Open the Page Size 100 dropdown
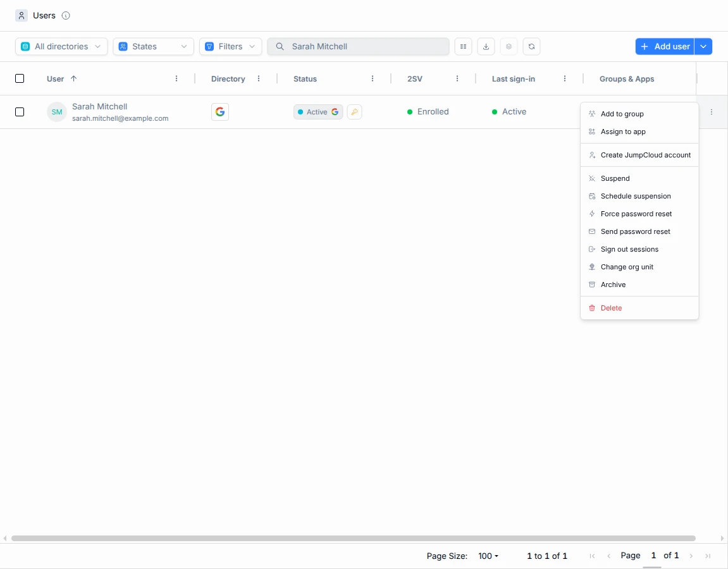The height and width of the screenshot is (569, 728). (488, 556)
